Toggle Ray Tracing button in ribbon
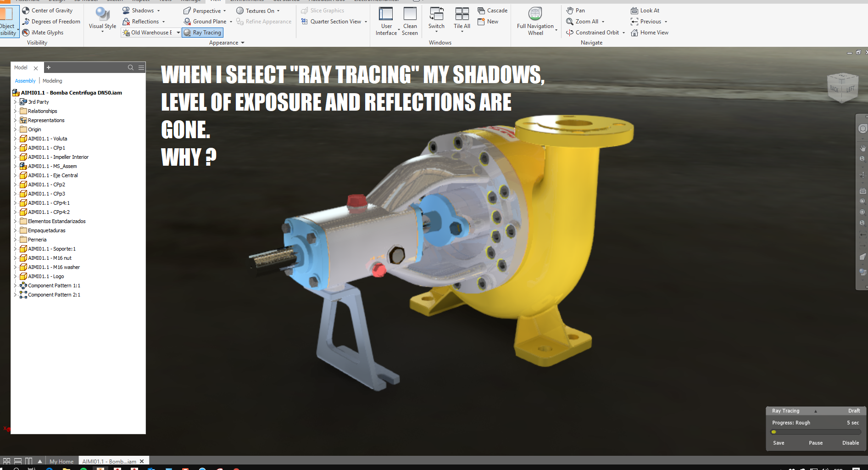Screen dimensions: 868x470 coord(202,33)
